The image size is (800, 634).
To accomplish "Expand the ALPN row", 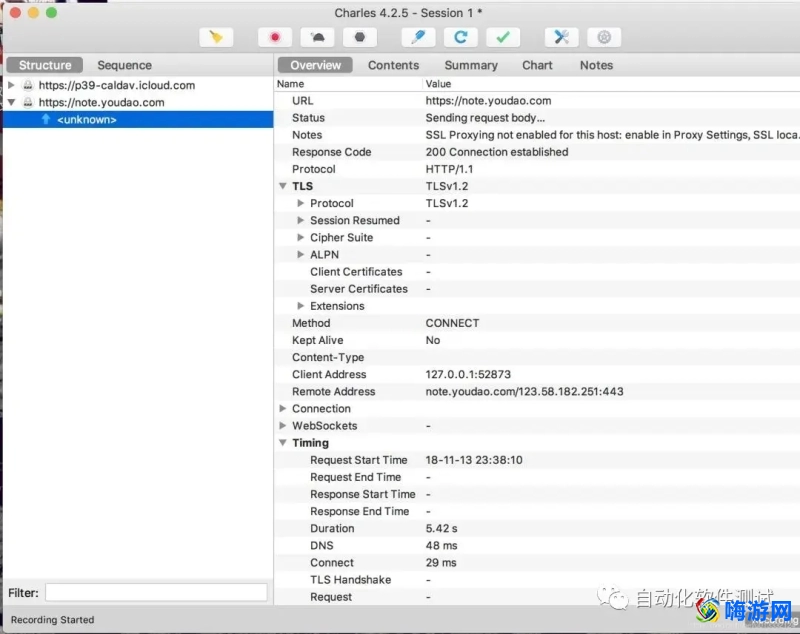I will coord(301,255).
